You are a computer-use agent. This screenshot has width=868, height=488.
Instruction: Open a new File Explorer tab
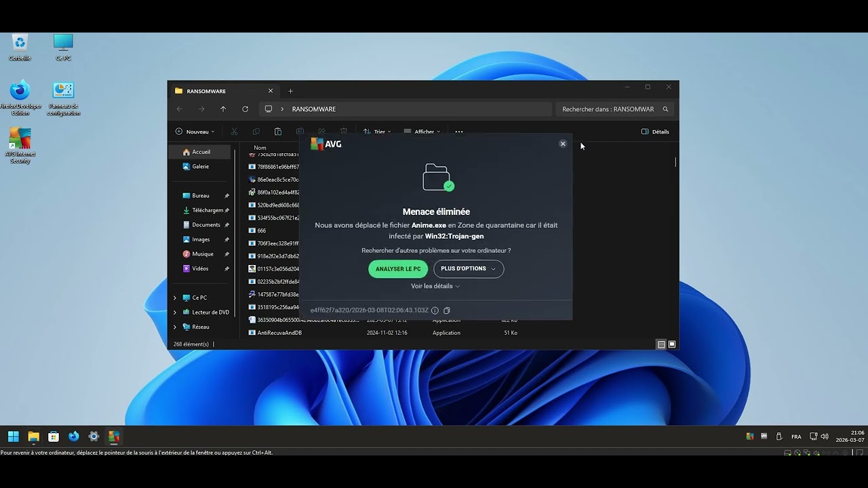290,91
